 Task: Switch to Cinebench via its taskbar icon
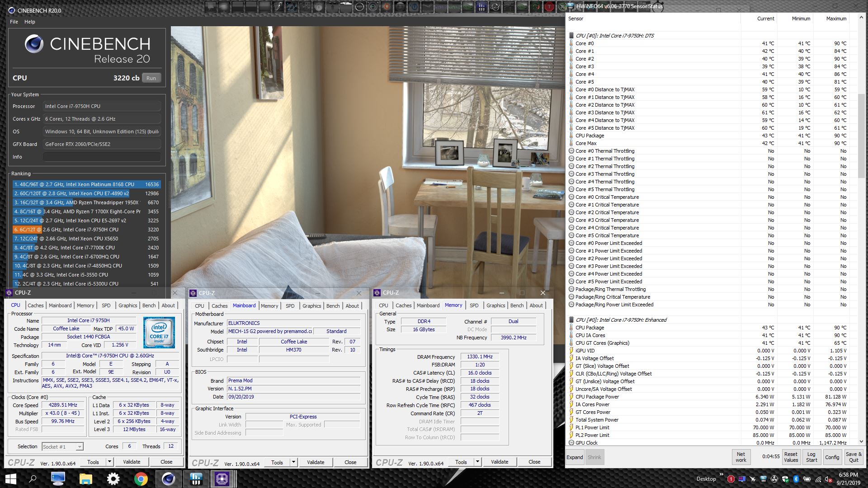coord(168,479)
